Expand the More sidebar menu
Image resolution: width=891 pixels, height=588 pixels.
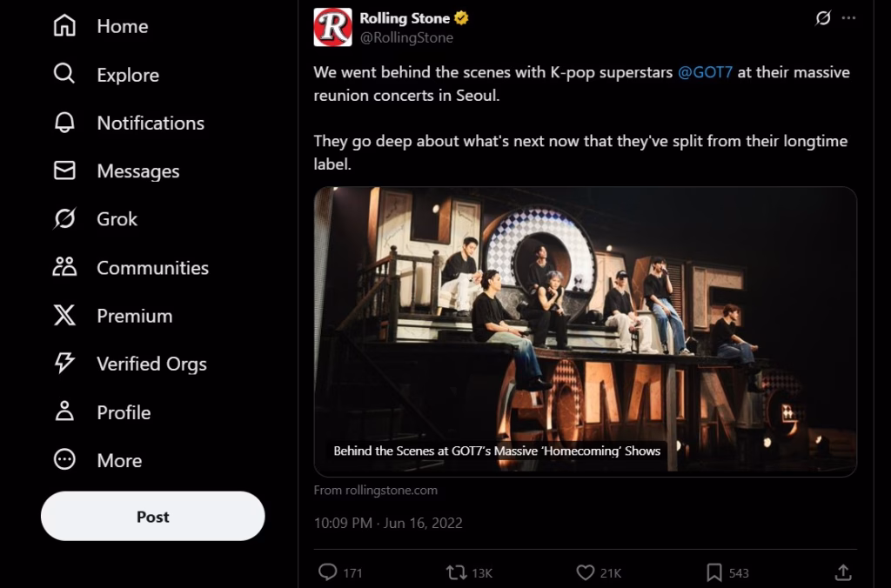coord(117,461)
